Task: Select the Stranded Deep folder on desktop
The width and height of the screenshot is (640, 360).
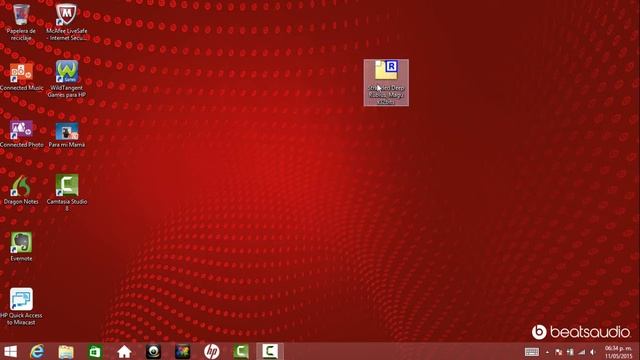Action: pos(386,82)
